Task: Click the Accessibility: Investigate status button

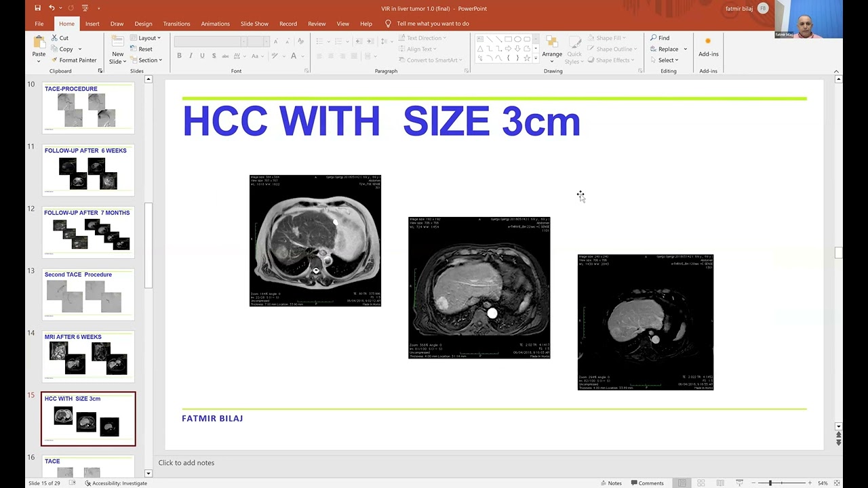Action: 116,483
